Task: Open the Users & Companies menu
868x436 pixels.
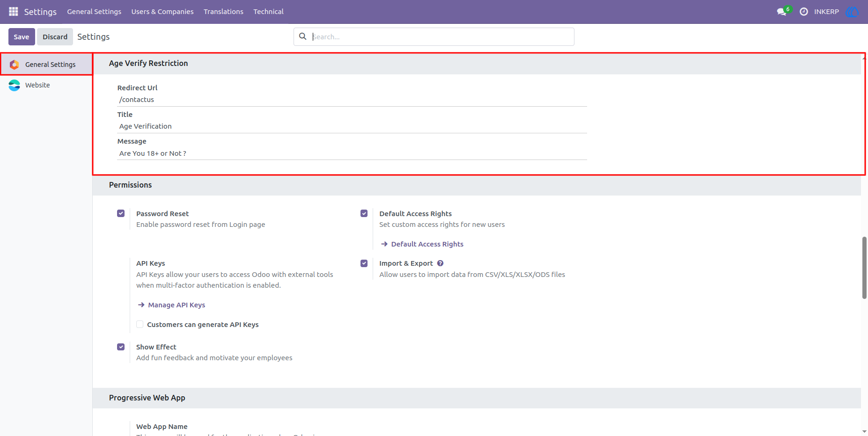Action: point(162,12)
